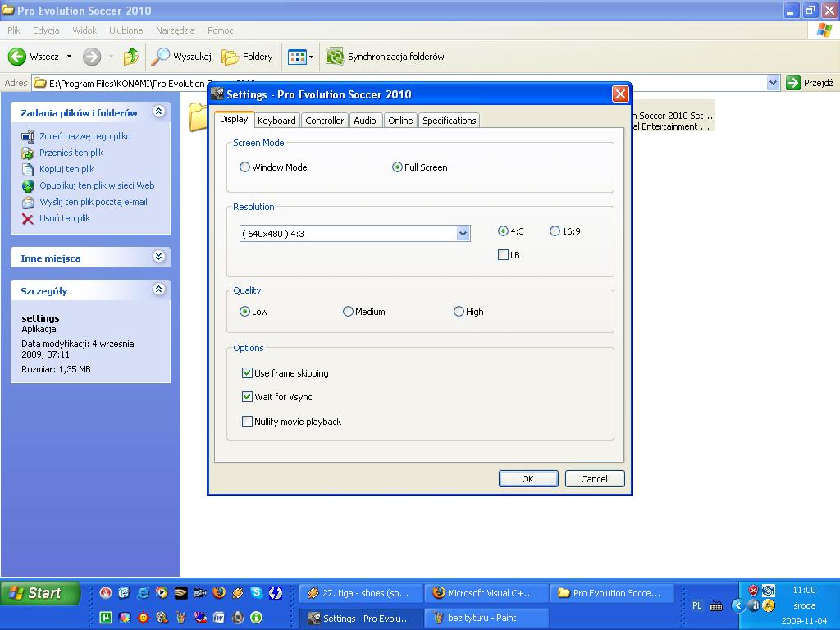Viewport: 840px width, 630px height.
Task: Switch to the Specifications tab
Action: [449, 121]
